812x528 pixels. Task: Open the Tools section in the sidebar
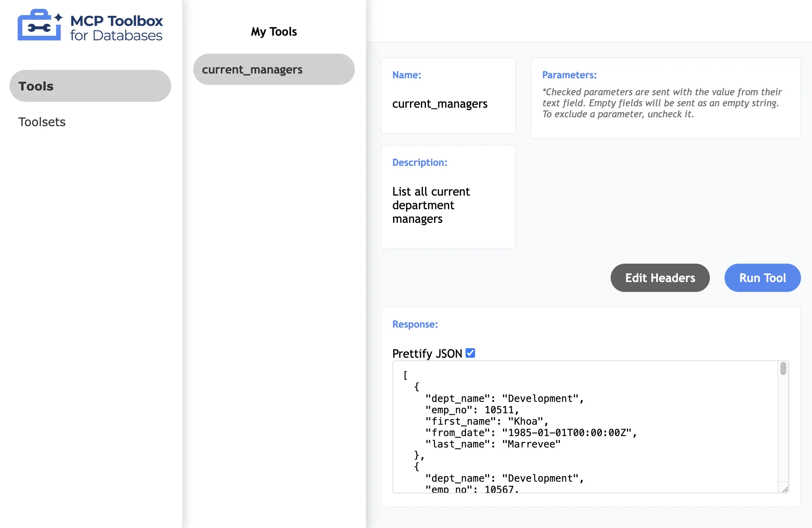90,86
